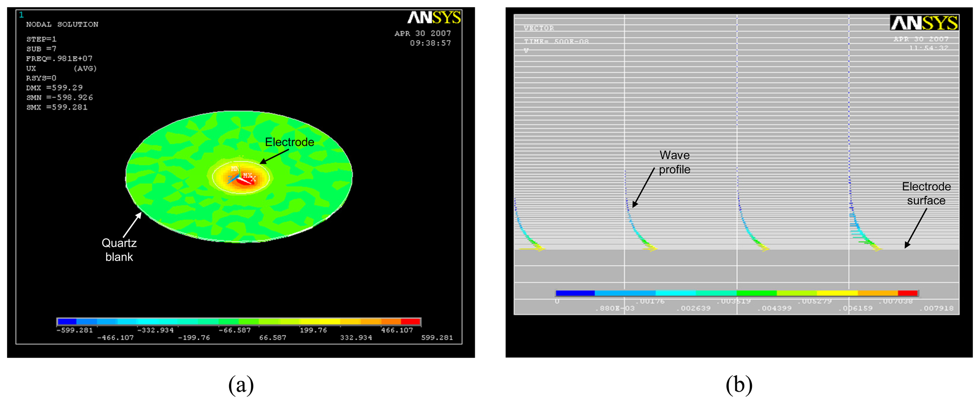980x404 pixels.
Task: Click the (AVG) label
Action: (x=85, y=68)
